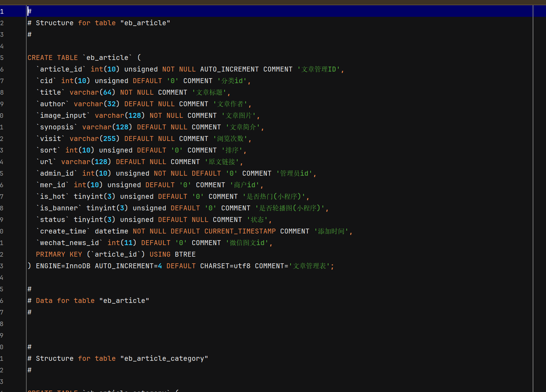Click the `is_banner` column name

tap(59, 208)
